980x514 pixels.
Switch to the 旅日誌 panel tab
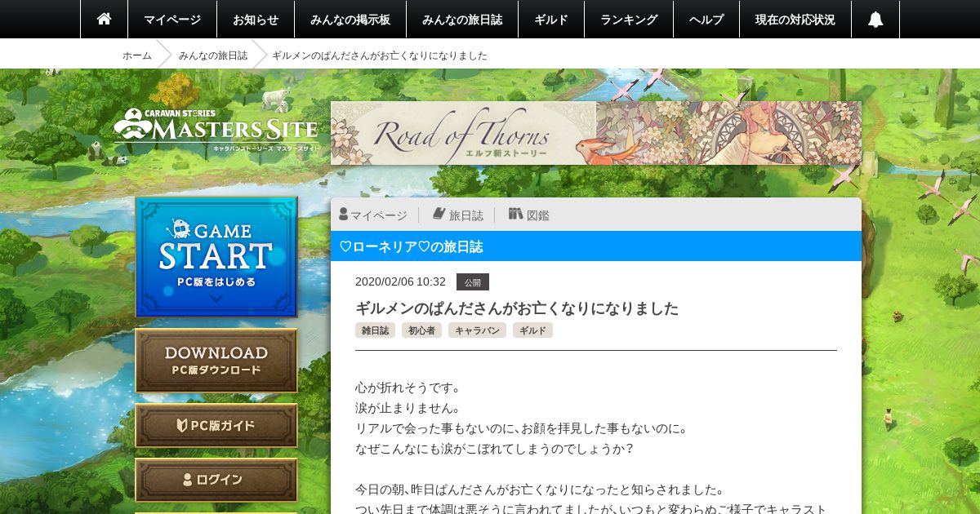458,215
